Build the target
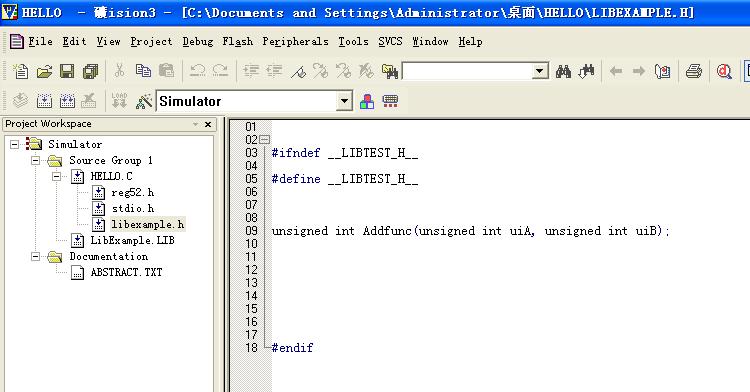The height and width of the screenshot is (392, 750). [44, 101]
